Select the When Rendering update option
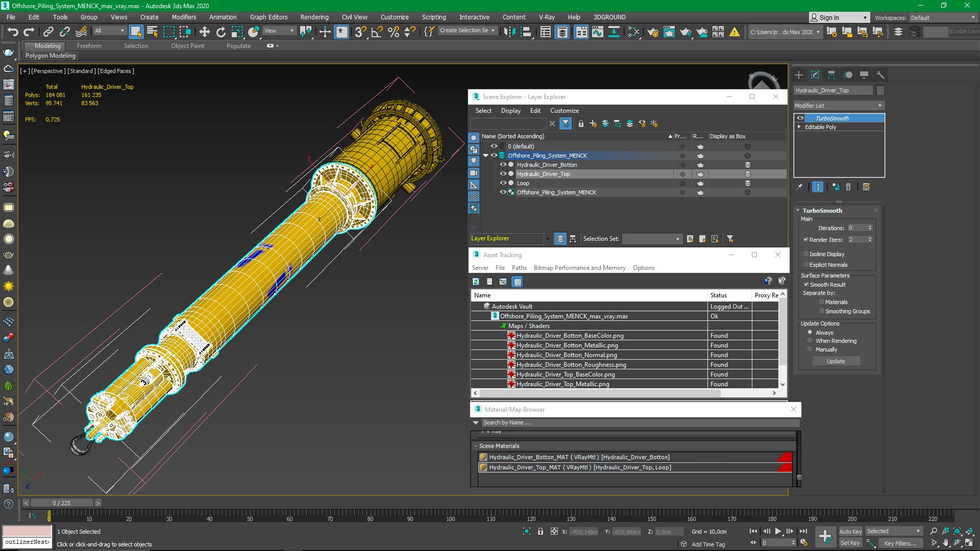This screenshot has height=551, width=980. tap(810, 341)
